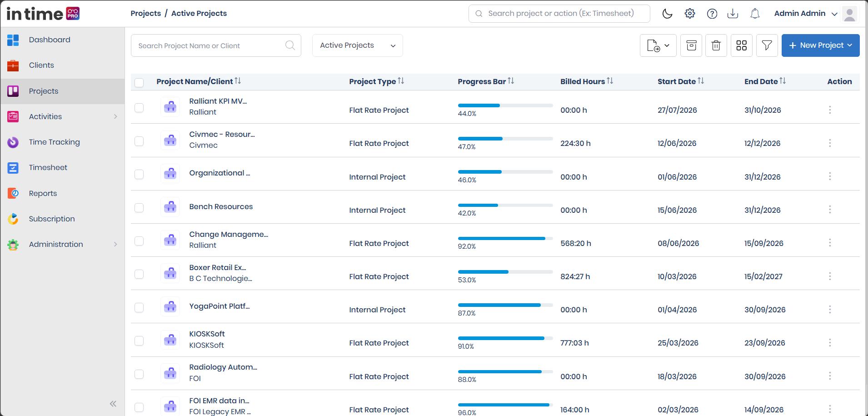The height and width of the screenshot is (416, 868).
Task: Open the filter funnel icon
Action: click(767, 45)
